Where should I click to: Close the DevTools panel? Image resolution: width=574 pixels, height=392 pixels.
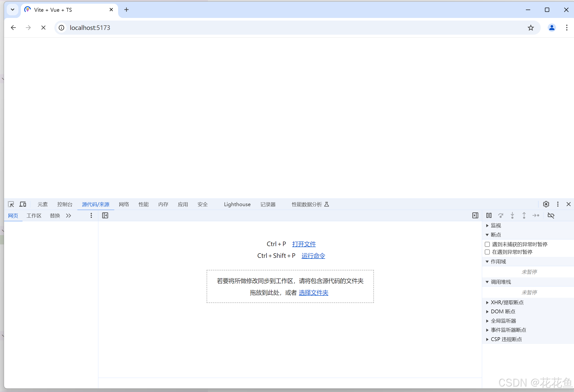tap(568, 204)
